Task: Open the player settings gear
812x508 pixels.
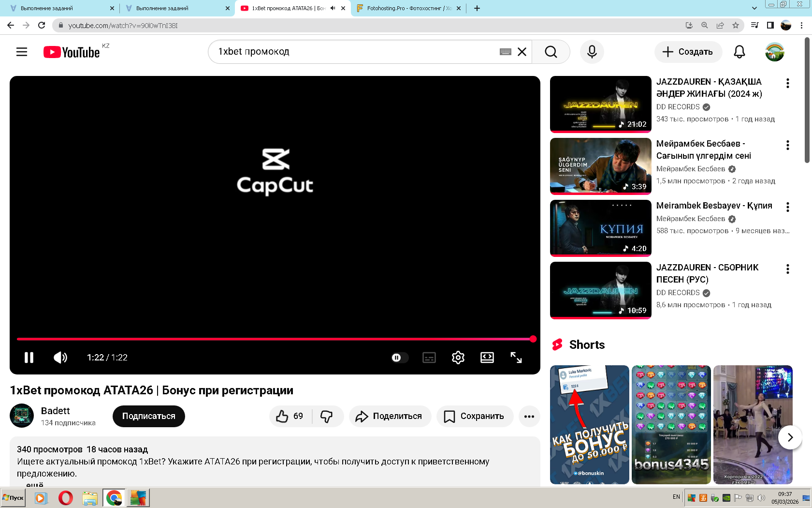Action: [x=458, y=358]
